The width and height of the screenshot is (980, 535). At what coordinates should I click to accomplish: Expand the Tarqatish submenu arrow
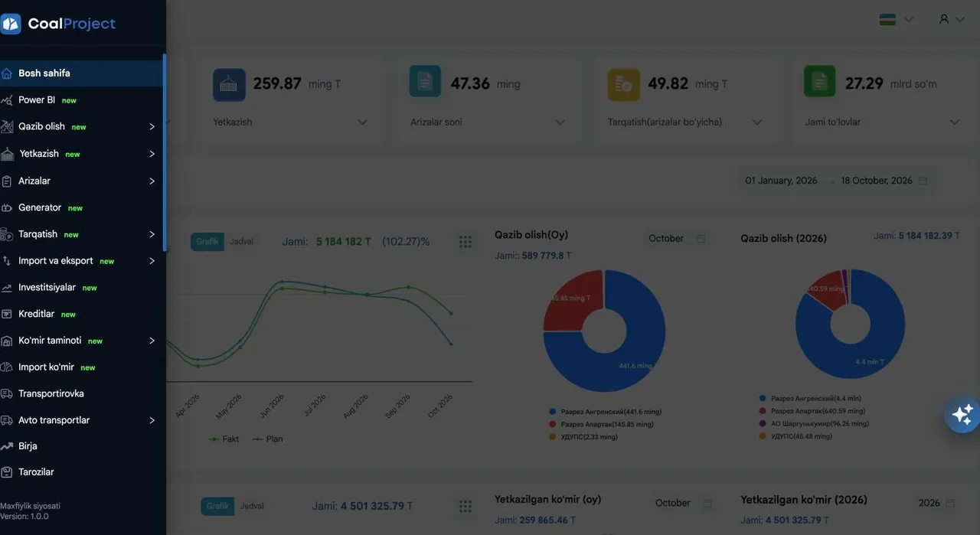[152, 234]
